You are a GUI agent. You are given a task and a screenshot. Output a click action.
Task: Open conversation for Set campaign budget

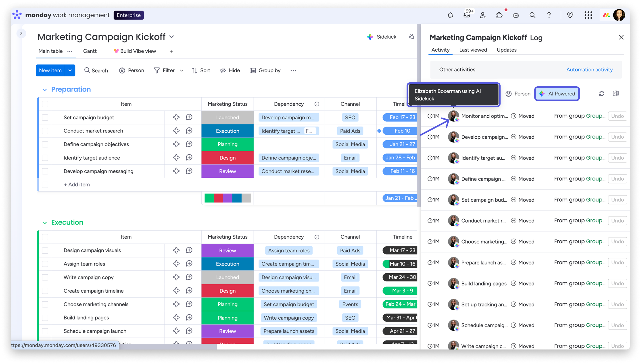tap(189, 117)
